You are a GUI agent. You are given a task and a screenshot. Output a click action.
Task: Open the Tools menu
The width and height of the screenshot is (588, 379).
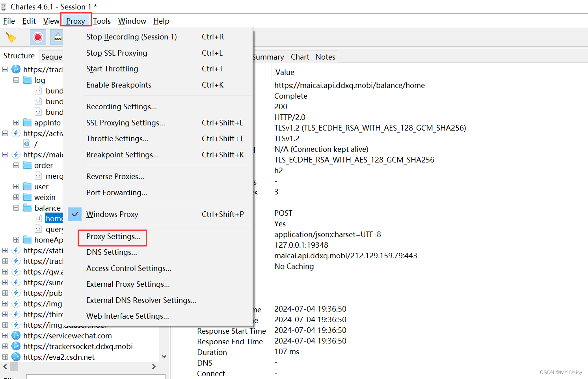point(102,21)
